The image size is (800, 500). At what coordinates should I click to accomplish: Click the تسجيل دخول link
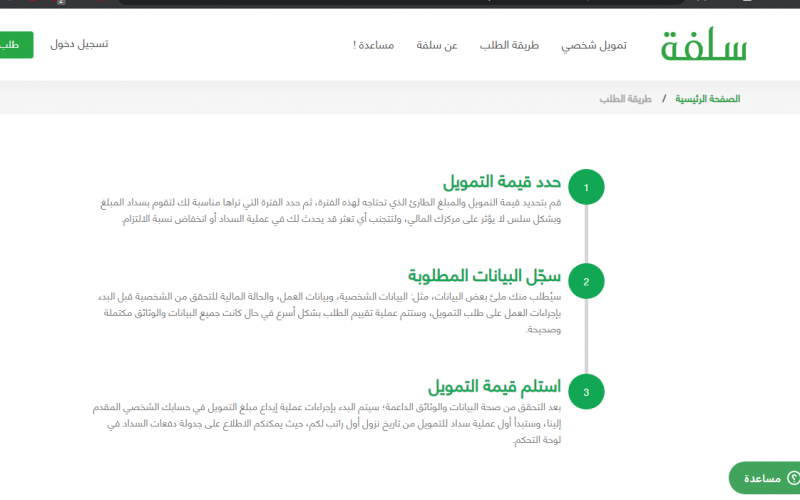(79, 44)
